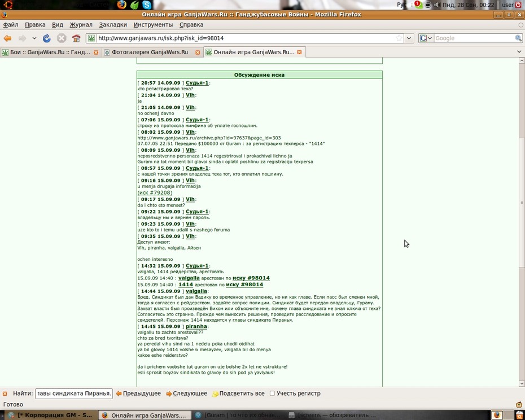
Task: Open the back/forward history dropdown
Action: click(x=34, y=38)
